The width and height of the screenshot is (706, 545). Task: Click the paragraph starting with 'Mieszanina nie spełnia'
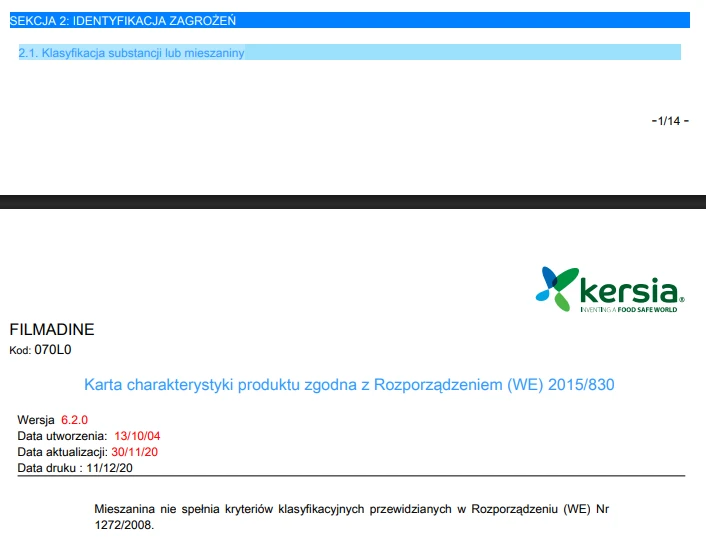click(350, 509)
